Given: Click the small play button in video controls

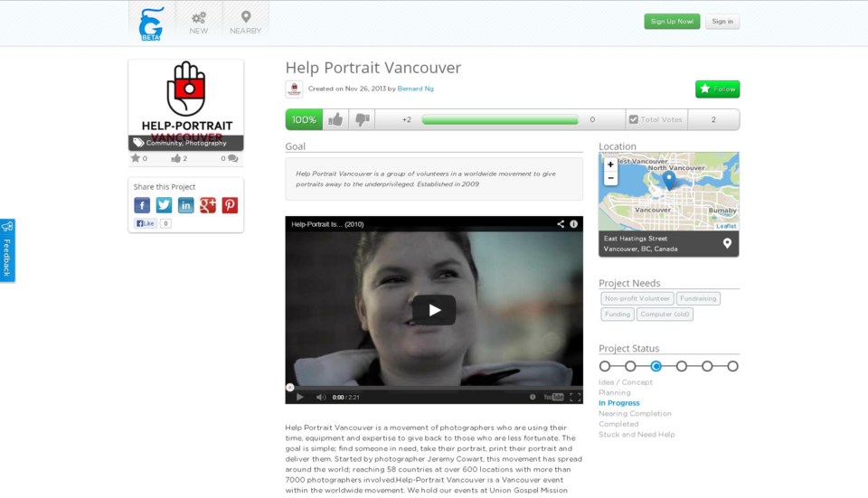Looking at the screenshot, I should pyautogui.click(x=299, y=397).
